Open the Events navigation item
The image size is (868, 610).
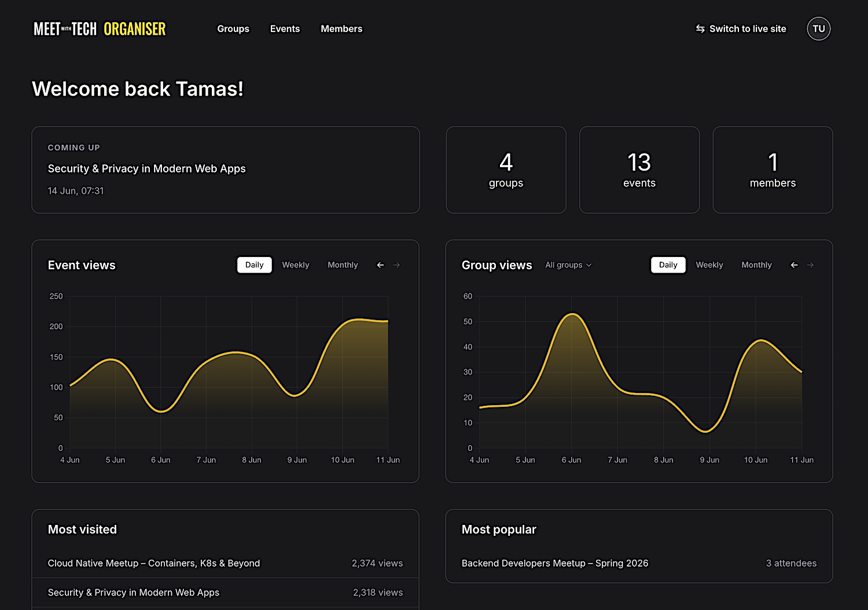(x=285, y=29)
